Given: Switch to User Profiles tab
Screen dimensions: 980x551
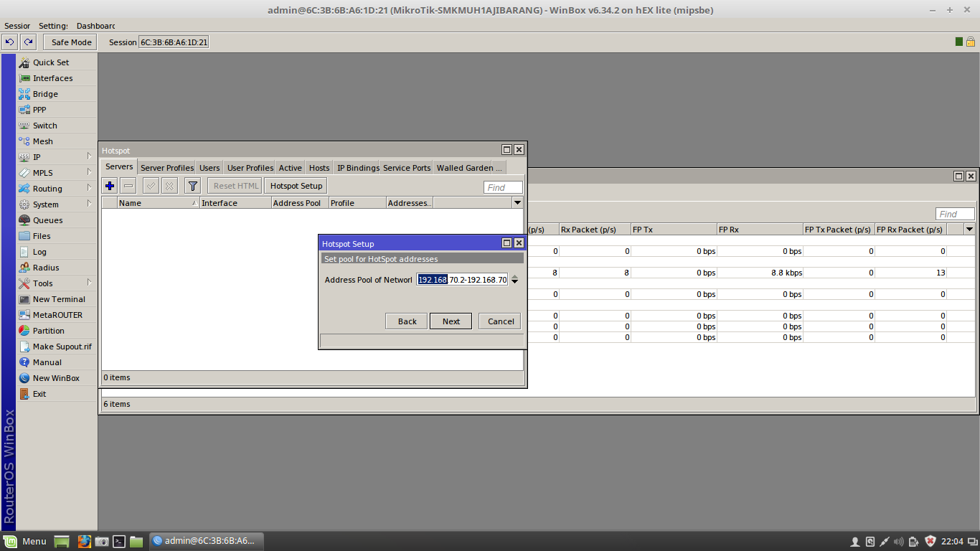Looking at the screenshot, I should pos(250,168).
